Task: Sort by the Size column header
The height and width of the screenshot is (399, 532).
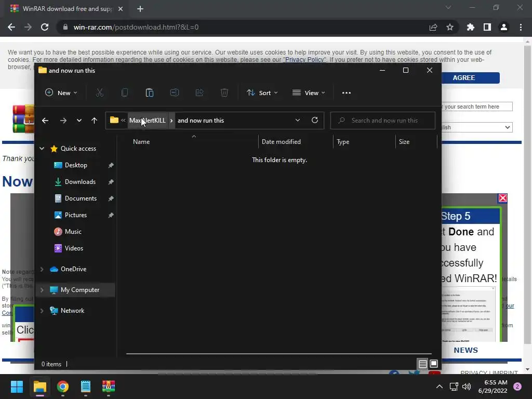Action: 404,142
